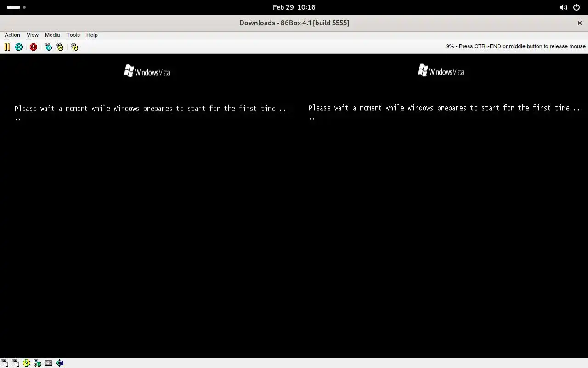Open the clock showing Feb 29 10:16
Viewport: 588px width, 368px height.
click(294, 7)
